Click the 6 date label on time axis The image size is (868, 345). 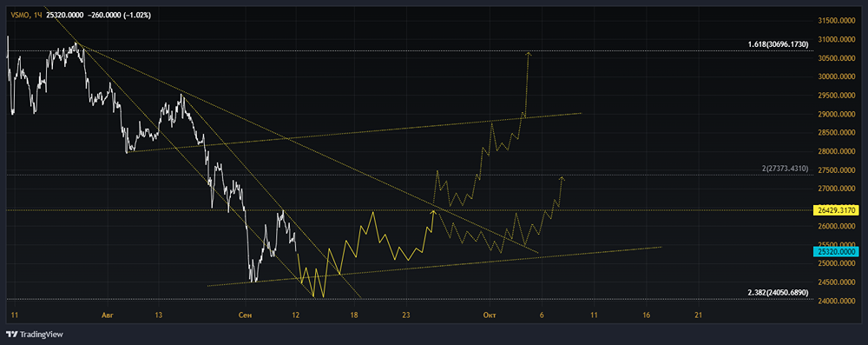coord(542,315)
